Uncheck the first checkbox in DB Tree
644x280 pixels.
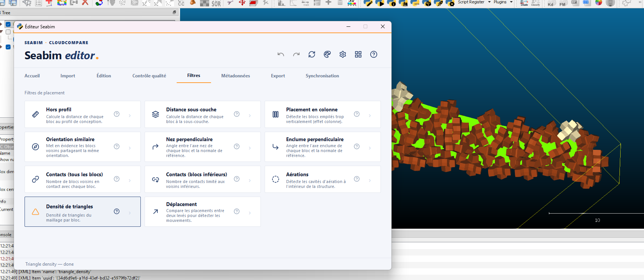click(x=8, y=25)
